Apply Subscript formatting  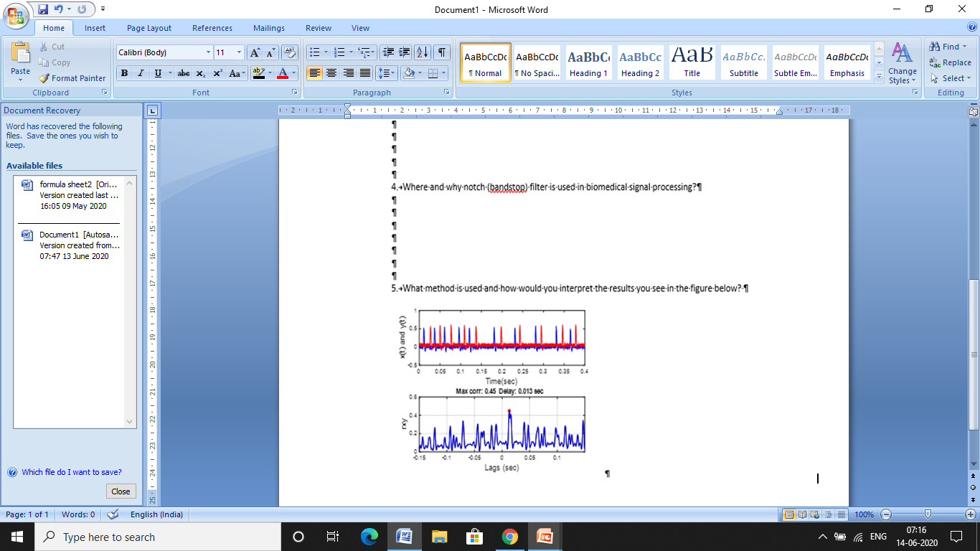pyautogui.click(x=200, y=73)
